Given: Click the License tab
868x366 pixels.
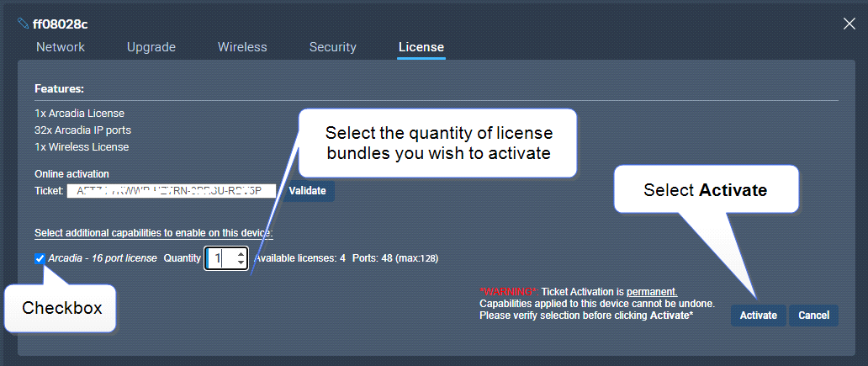Looking at the screenshot, I should 421,47.
